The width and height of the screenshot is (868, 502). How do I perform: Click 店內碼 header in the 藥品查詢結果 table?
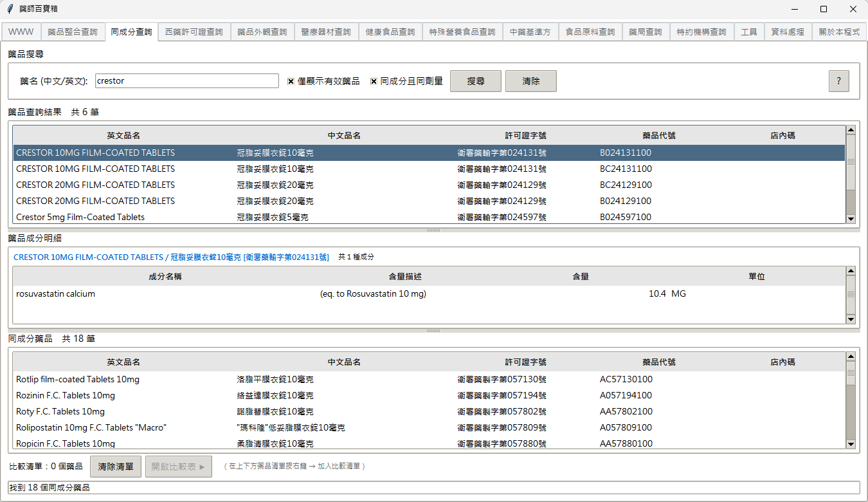782,136
